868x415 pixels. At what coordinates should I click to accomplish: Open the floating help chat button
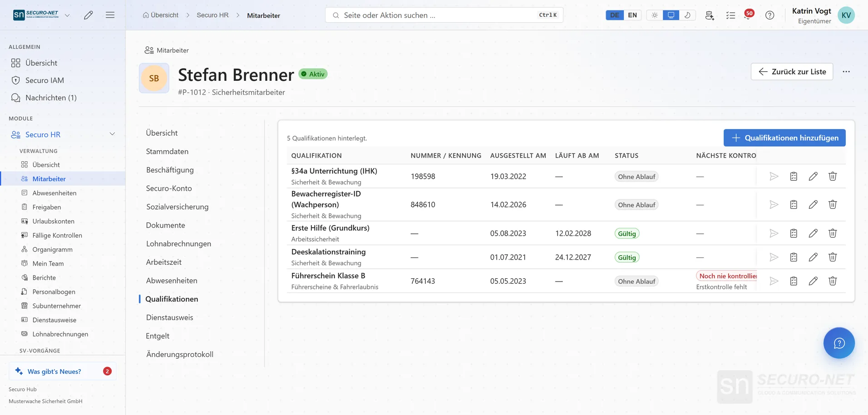coord(839,343)
